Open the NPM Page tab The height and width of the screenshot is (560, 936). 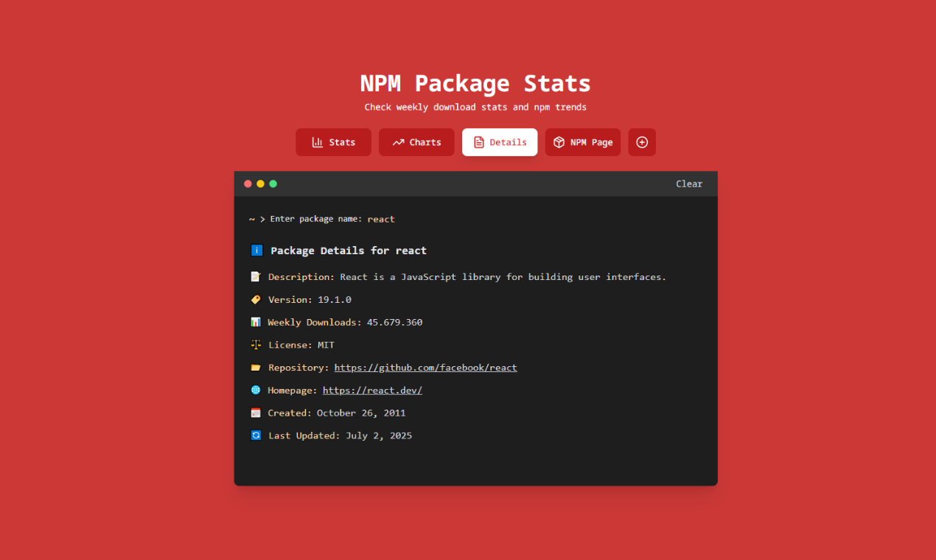click(583, 142)
